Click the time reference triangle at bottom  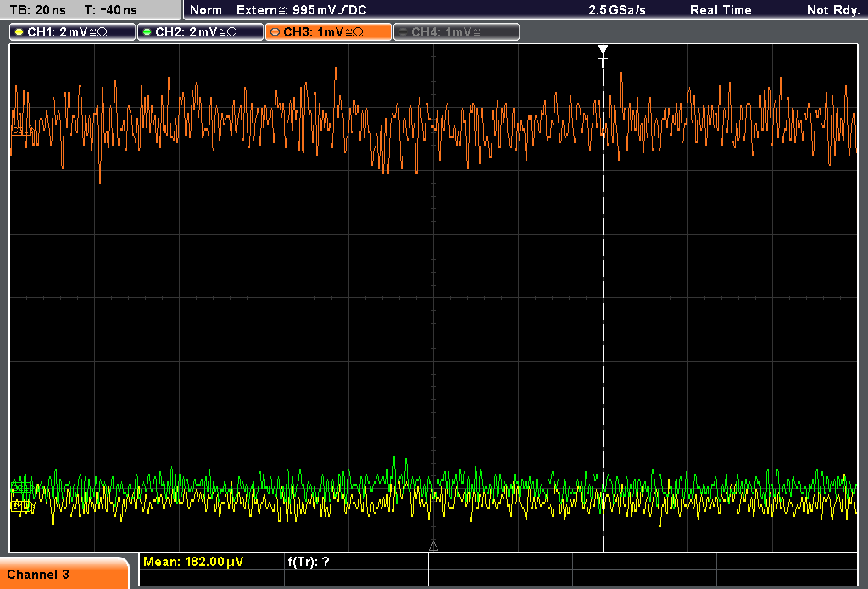(x=433, y=546)
